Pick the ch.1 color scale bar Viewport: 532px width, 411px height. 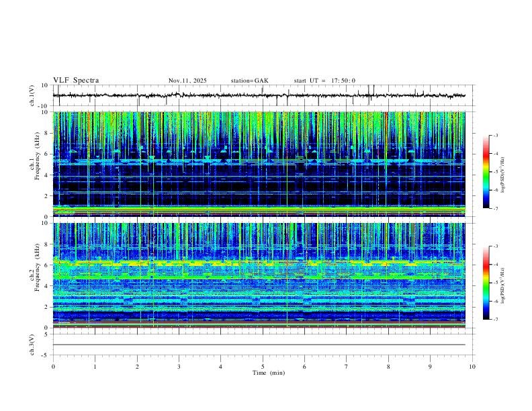pyautogui.click(x=486, y=172)
